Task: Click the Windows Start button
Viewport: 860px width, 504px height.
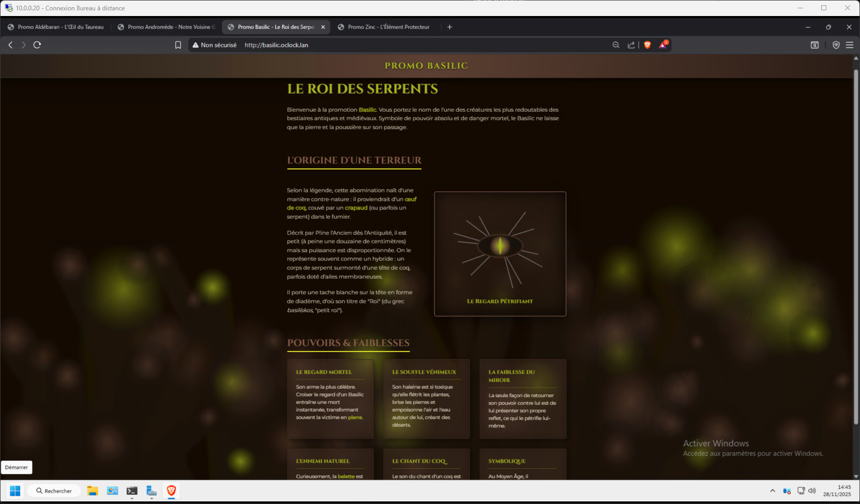Action: (15, 491)
